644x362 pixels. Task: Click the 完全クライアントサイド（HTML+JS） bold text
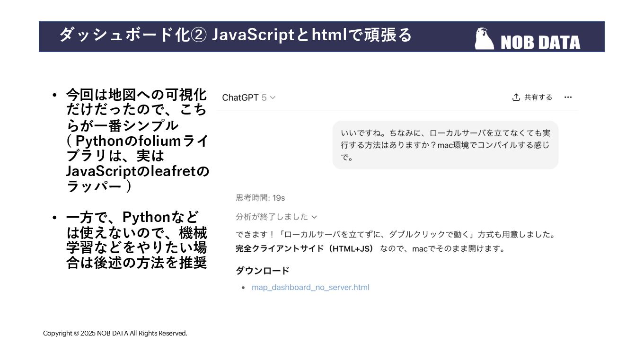coord(305,248)
